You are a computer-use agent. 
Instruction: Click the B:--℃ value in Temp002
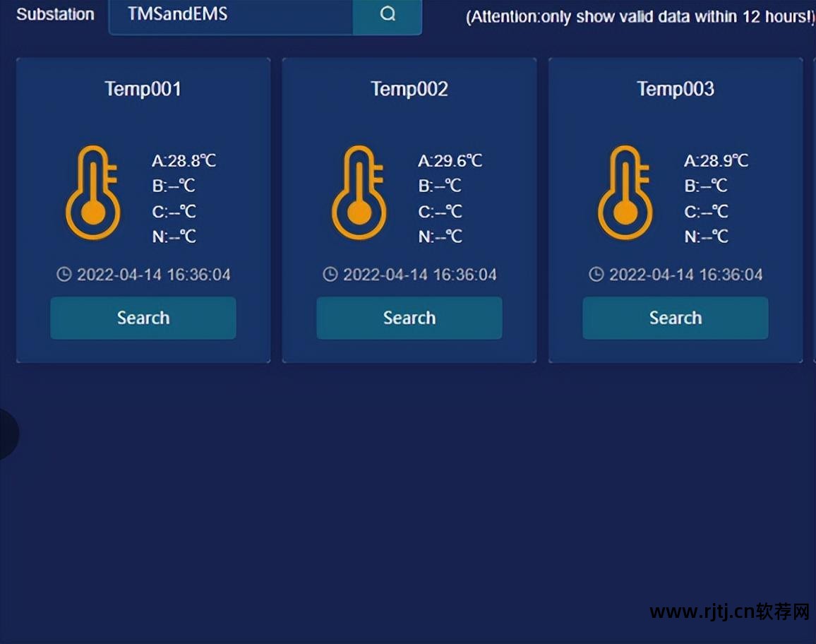pos(440,185)
